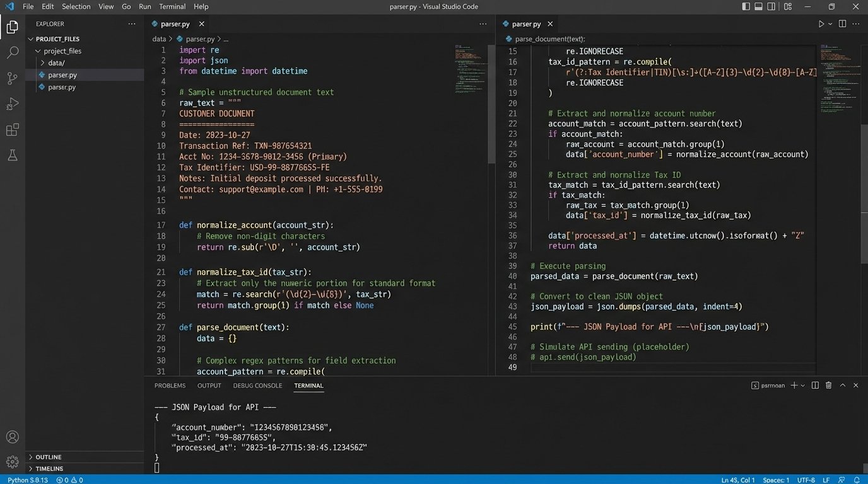Image resolution: width=868 pixels, height=484 pixels.
Task: Expand the OUTLINE section
Action: [x=49, y=457]
